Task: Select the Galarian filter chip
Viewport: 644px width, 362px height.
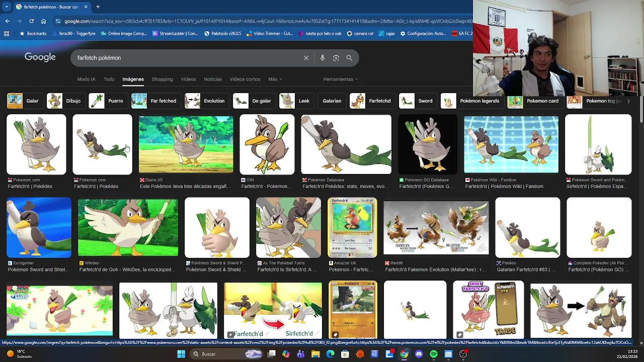Action: click(x=332, y=101)
